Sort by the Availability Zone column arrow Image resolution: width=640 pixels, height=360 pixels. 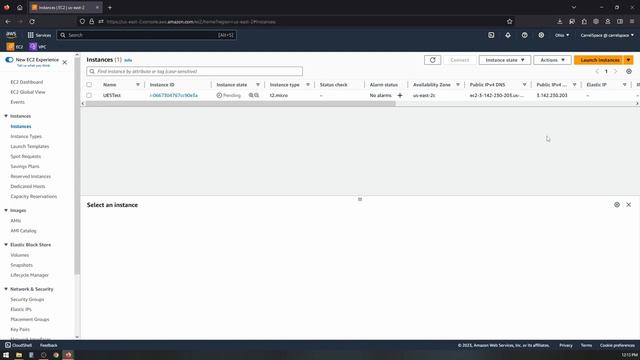pos(458,84)
